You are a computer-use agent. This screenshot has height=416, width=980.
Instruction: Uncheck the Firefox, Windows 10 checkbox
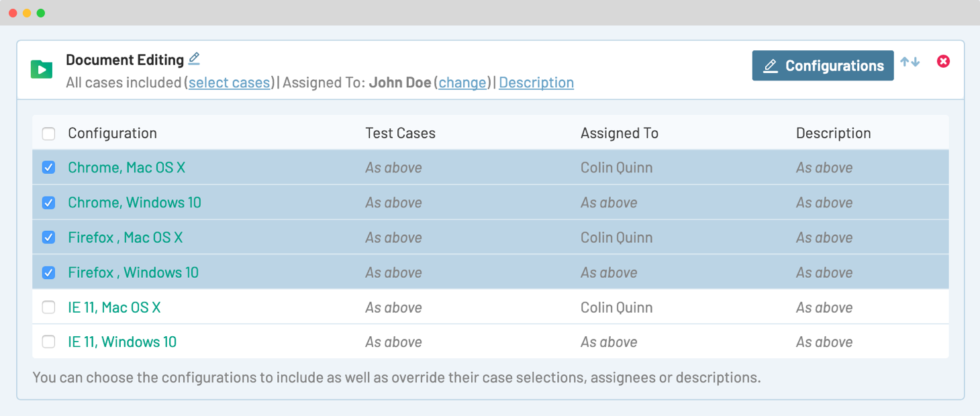point(49,272)
